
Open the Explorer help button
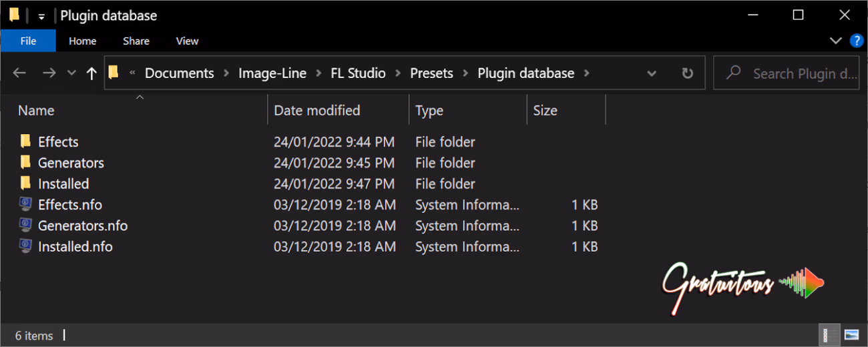click(x=856, y=41)
